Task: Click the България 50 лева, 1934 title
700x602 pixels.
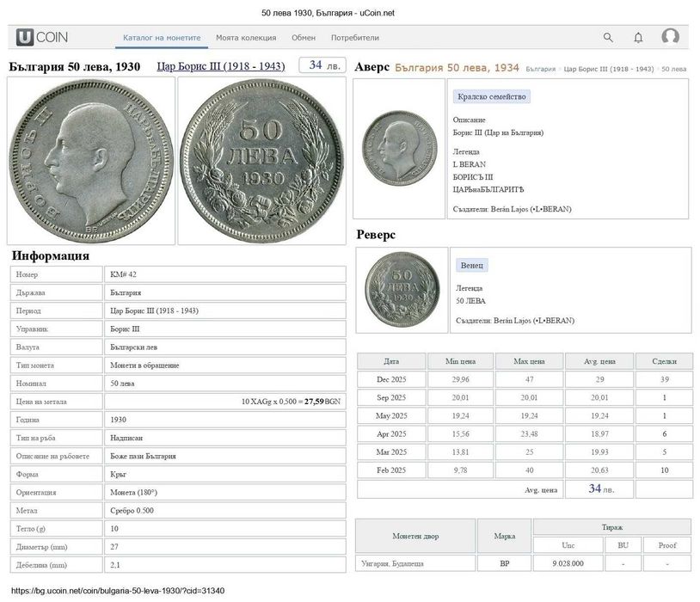Action: point(457,68)
